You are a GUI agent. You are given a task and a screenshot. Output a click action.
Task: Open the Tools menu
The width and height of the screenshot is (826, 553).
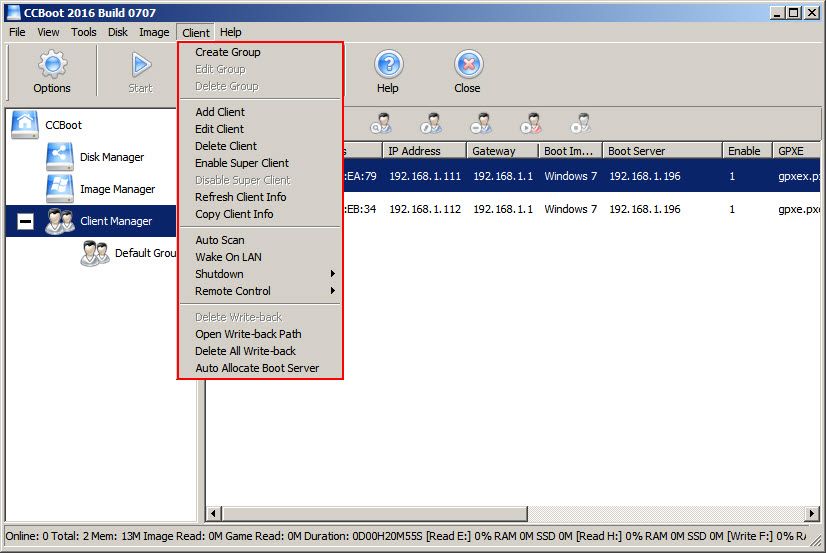pyautogui.click(x=84, y=32)
